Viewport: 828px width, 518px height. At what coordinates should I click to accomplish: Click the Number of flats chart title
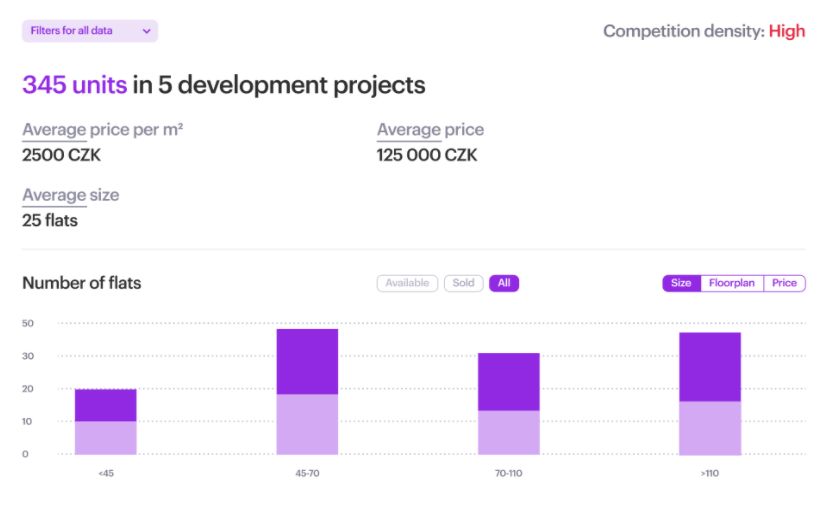(x=82, y=283)
